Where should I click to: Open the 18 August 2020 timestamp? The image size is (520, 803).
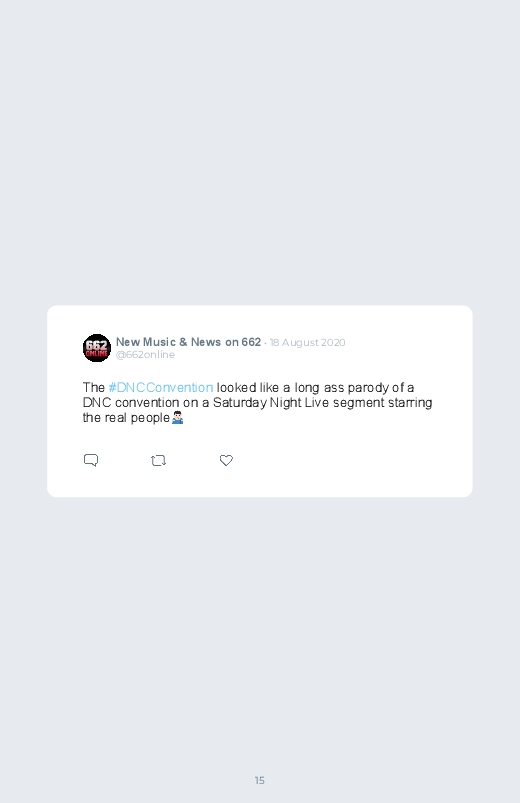pos(307,343)
